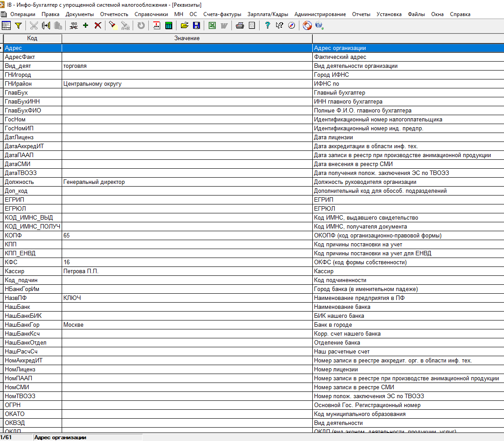This screenshot has height=441, width=504.
Task: Click the Дата лицензии description cell
Action: (408, 137)
